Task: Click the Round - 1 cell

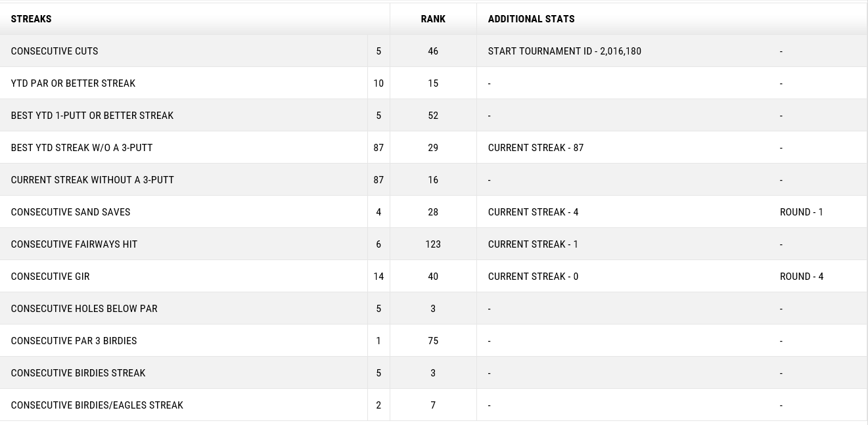Action: [x=801, y=212]
